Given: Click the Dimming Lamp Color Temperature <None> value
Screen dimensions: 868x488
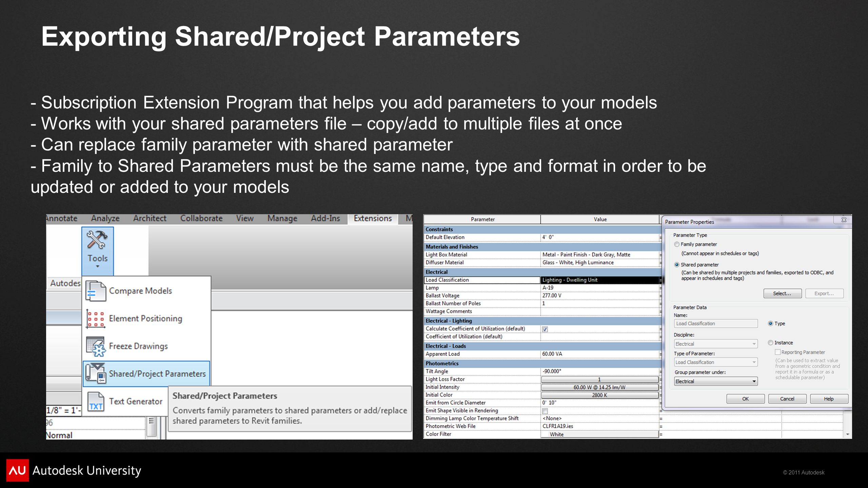Looking at the screenshot, I should coord(599,419).
